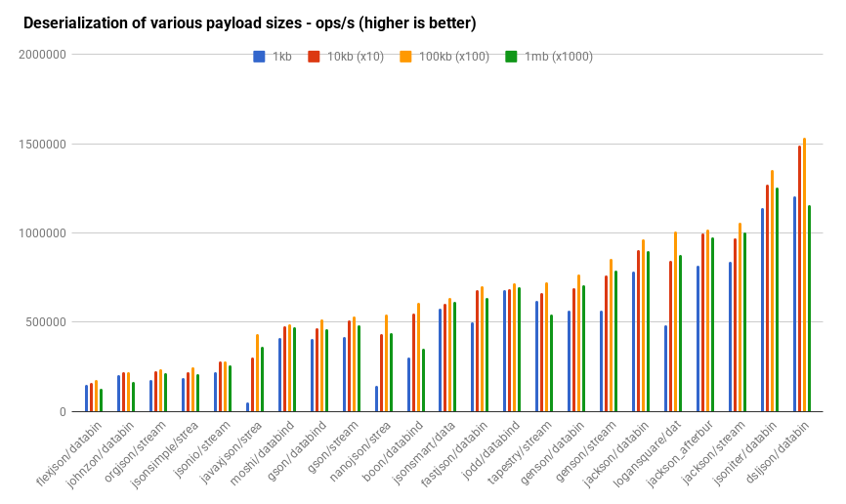Click the y-axis label 1000000
The width and height of the screenshot is (846, 504).
42,233
